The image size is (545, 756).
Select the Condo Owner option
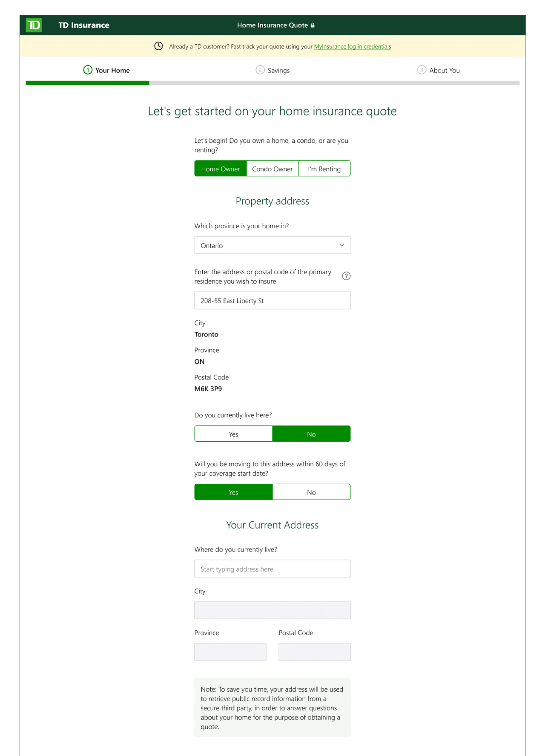pyautogui.click(x=272, y=169)
